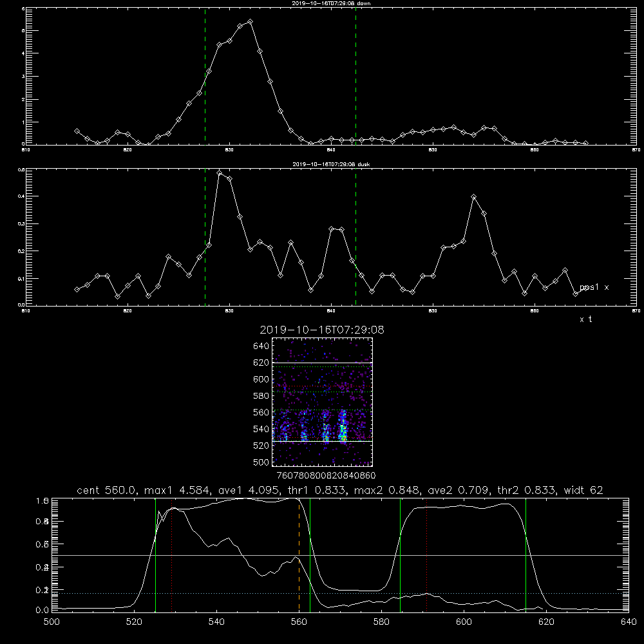This screenshot has height=644, width=644.
Task: Click the dawn plot x-axis label 840
Action: [x=331, y=150]
